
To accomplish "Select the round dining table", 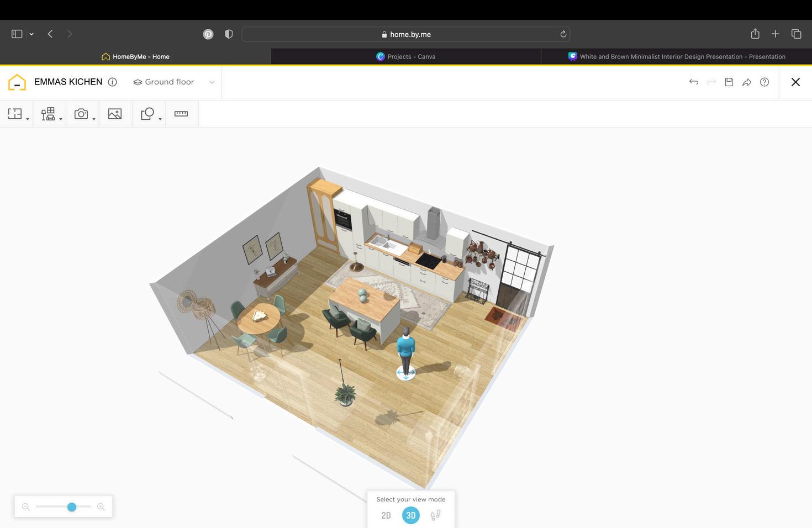I will pos(259,318).
